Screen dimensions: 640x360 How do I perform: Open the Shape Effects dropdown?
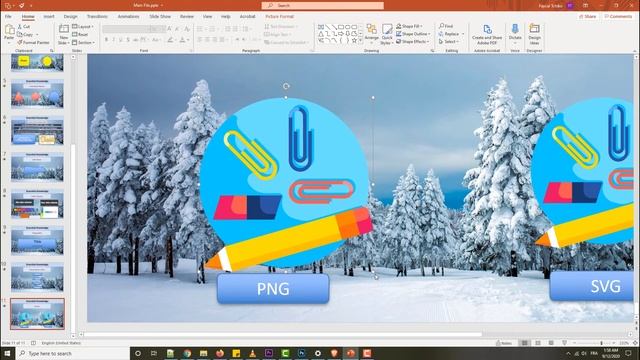pos(412,42)
